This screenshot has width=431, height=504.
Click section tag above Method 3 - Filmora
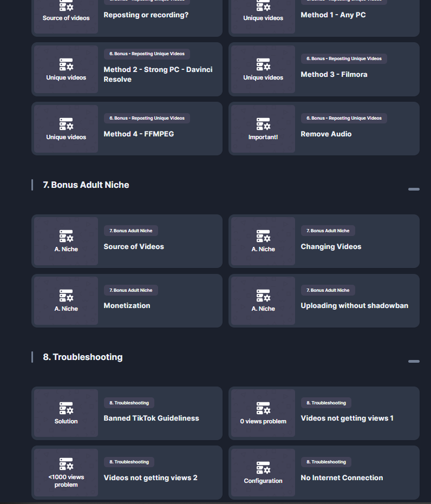point(344,58)
